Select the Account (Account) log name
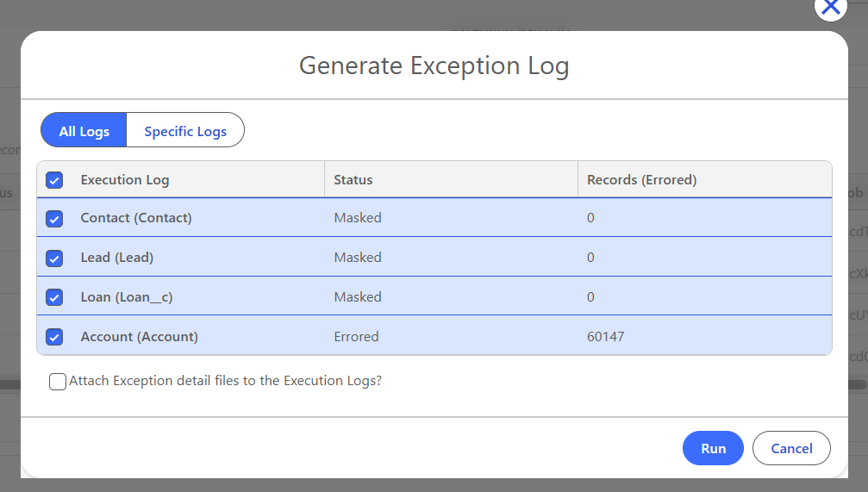The image size is (868, 492). 139,337
